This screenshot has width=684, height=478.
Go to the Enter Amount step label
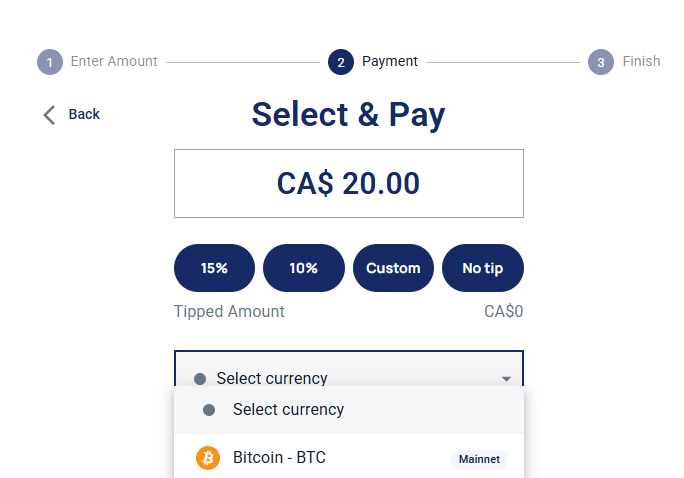coord(114,61)
